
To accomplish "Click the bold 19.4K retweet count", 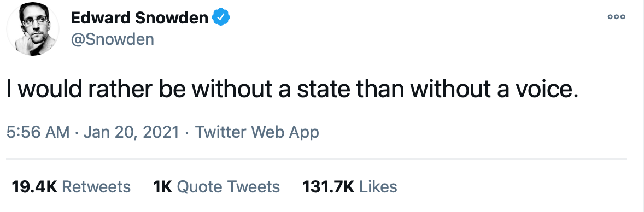I will pos(34,187).
